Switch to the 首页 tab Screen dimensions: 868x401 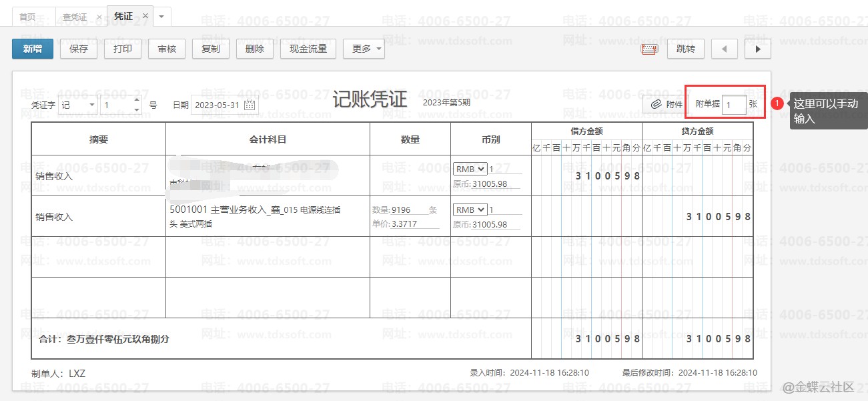tap(27, 17)
